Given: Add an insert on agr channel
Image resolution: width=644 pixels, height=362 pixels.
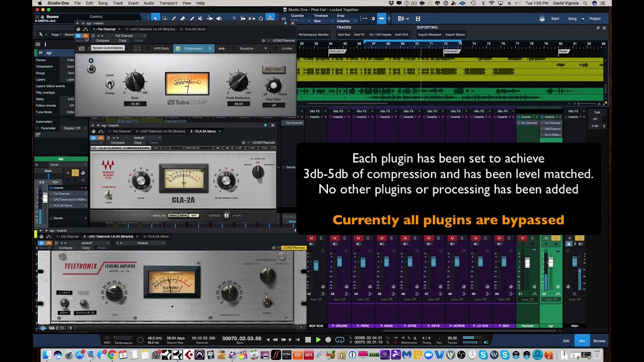Looking at the screenshot, I should coord(85,188).
